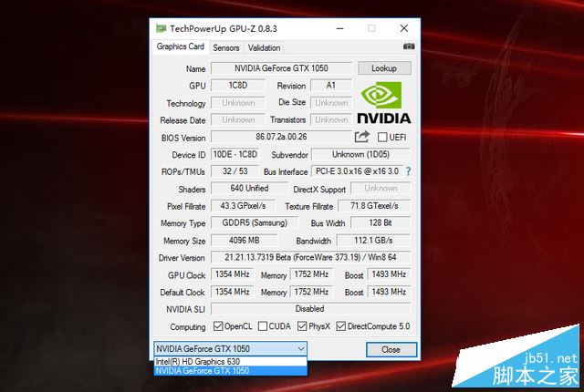
Task: Enable the CUDA checkbox
Action: click(x=263, y=326)
